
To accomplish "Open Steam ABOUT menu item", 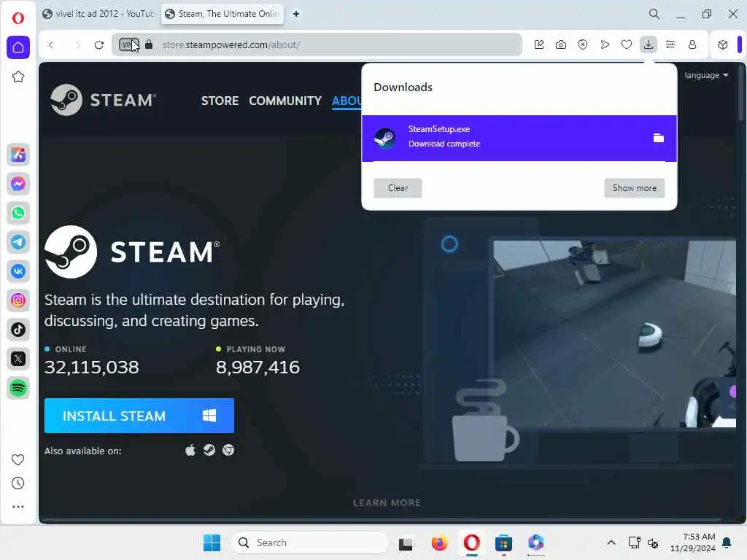I will [x=347, y=101].
